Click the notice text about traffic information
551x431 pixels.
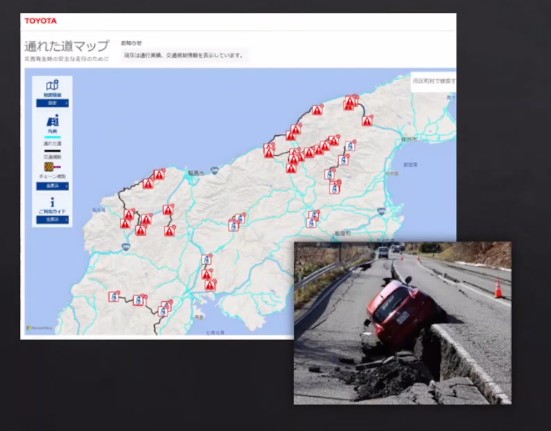point(184,55)
